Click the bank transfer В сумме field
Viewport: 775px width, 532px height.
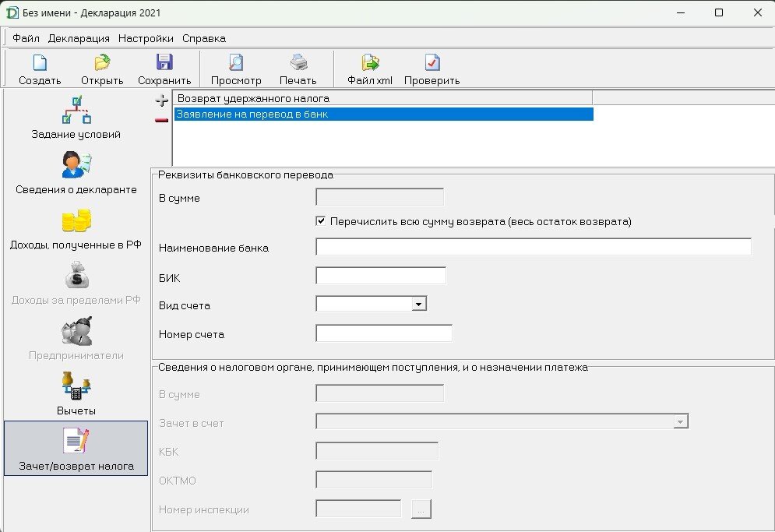point(379,197)
